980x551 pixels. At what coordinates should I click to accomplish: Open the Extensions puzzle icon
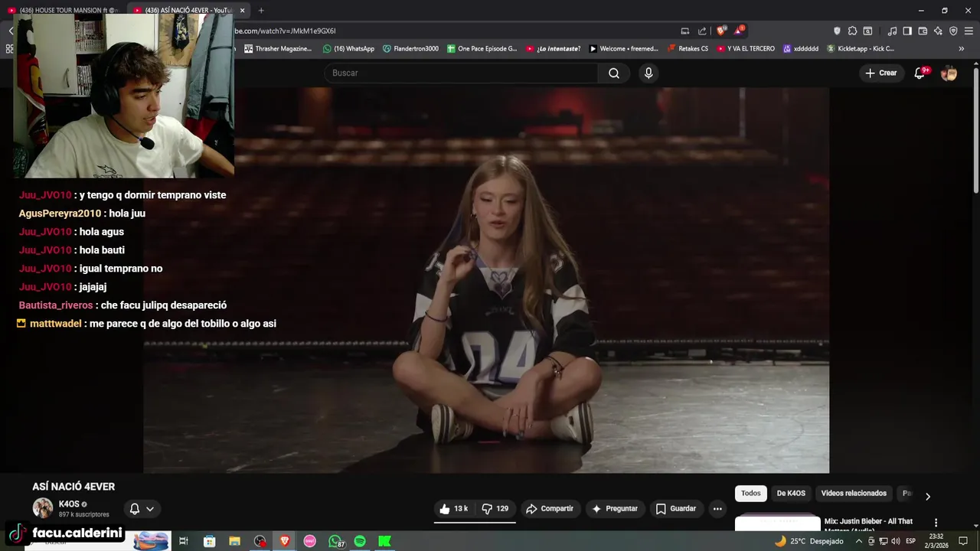(x=852, y=31)
